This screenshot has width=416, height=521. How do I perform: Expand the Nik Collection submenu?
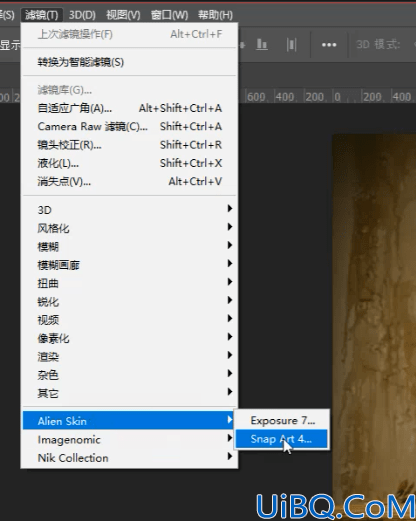coord(129,458)
